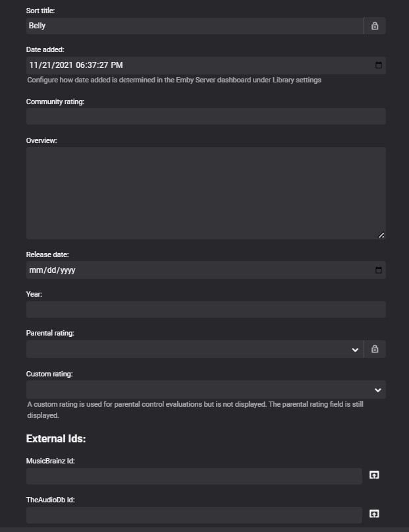Click inside the Overview text area
Image resolution: width=409 pixels, height=532 pixels.
click(x=205, y=192)
